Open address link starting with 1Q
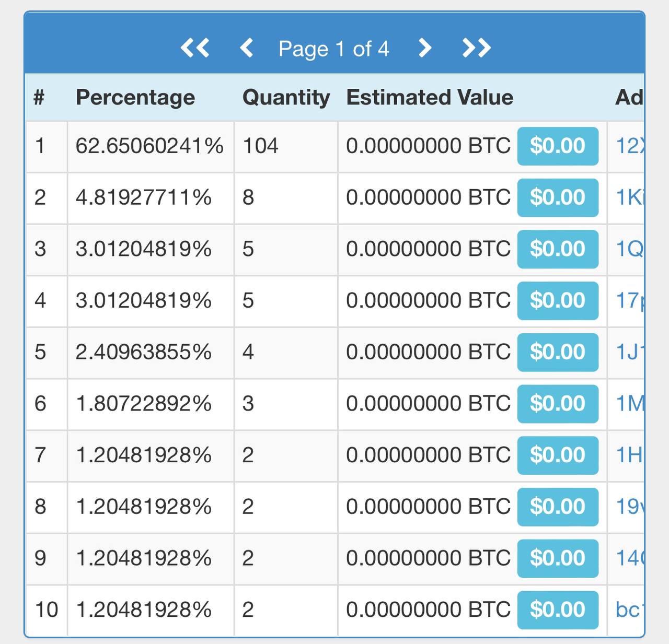The height and width of the screenshot is (644, 669). click(x=630, y=249)
